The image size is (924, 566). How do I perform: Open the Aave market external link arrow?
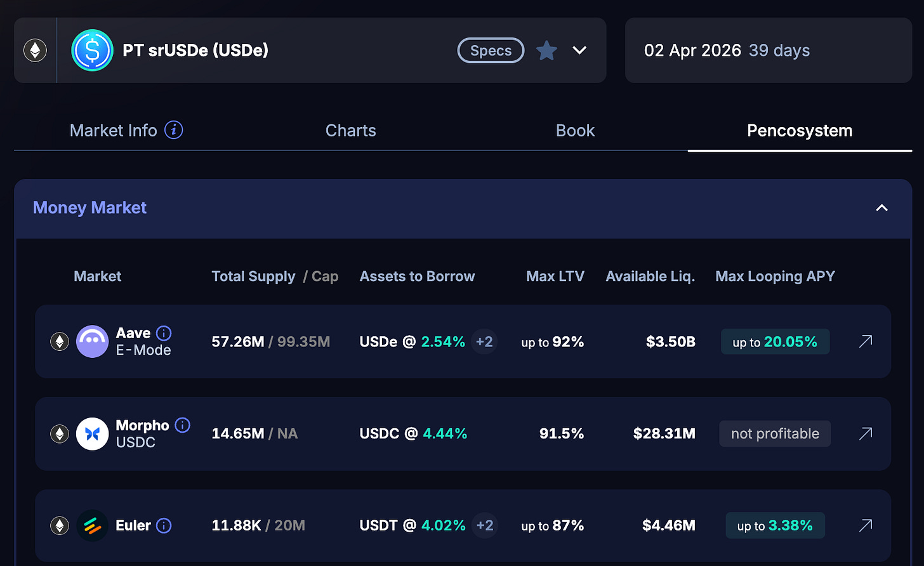[866, 341]
